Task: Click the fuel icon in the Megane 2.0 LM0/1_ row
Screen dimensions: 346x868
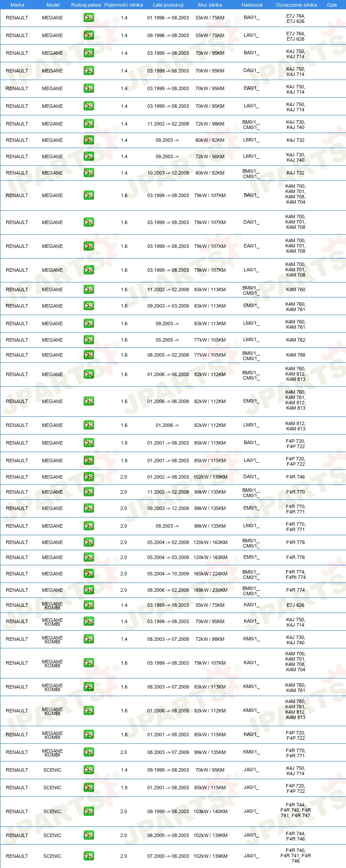Action: (89, 526)
